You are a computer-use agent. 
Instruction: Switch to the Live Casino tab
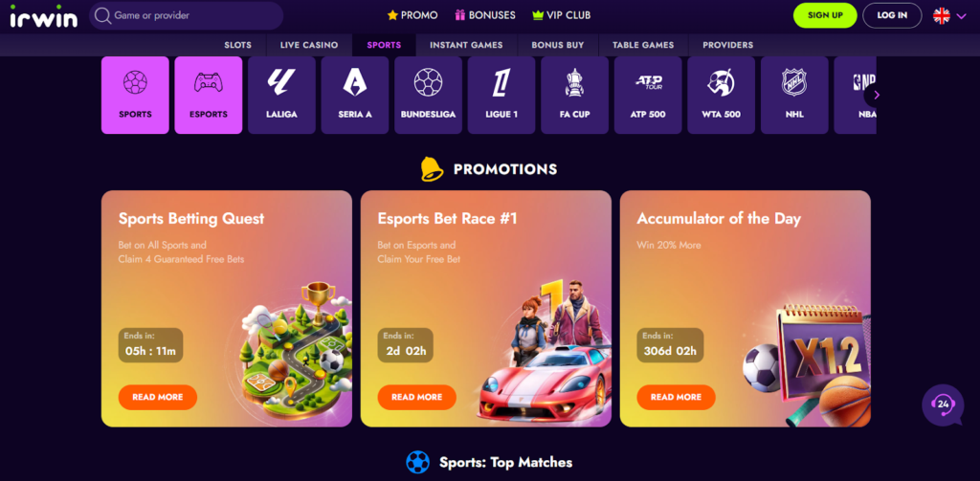[x=309, y=45]
